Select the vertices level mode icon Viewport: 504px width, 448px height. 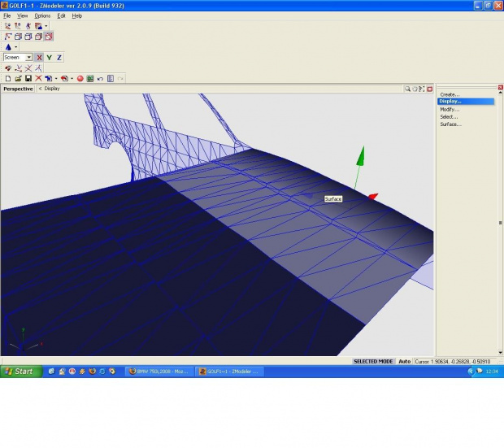(x=7, y=37)
